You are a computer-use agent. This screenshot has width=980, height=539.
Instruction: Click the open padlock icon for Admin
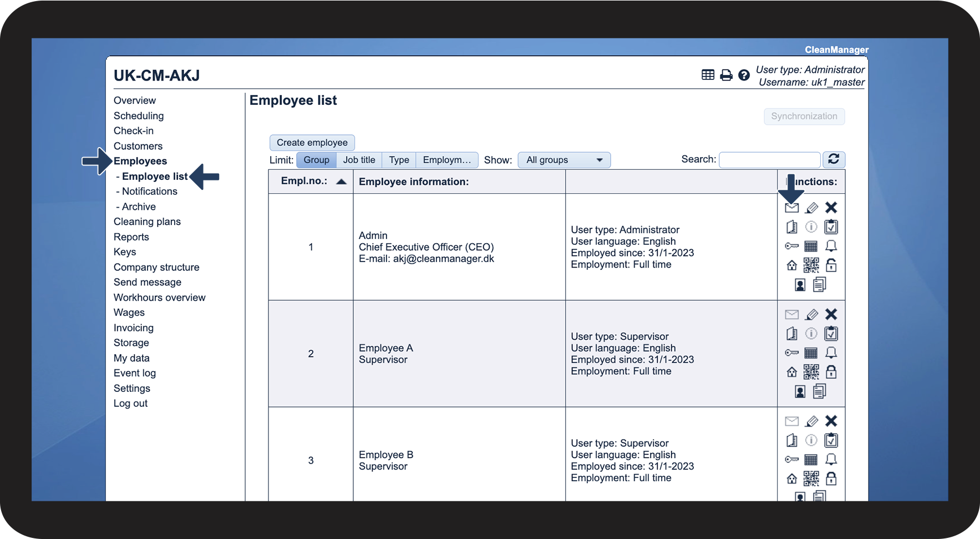pyautogui.click(x=831, y=265)
